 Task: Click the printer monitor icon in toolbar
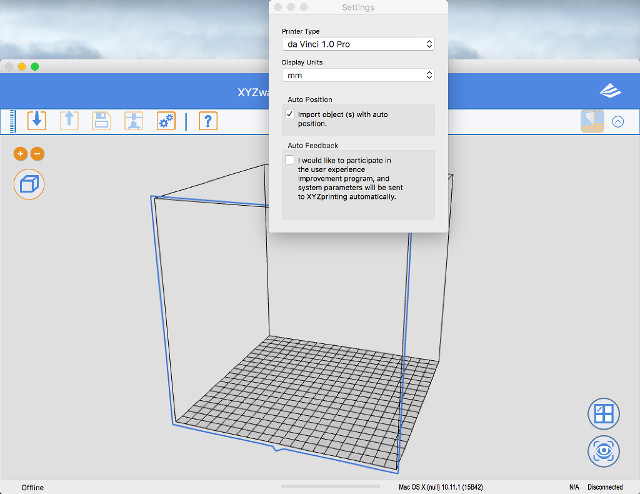[x=592, y=121]
